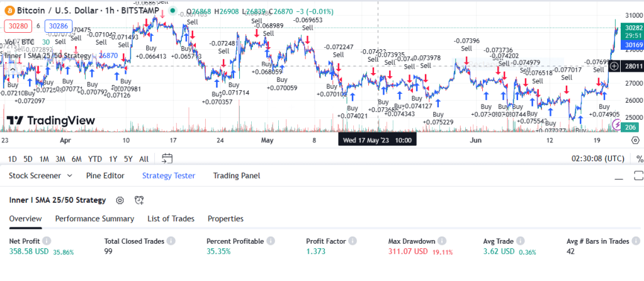The height and width of the screenshot is (281, 644).
Task: Open strategy settings gear icon
Action: point(120,200)
